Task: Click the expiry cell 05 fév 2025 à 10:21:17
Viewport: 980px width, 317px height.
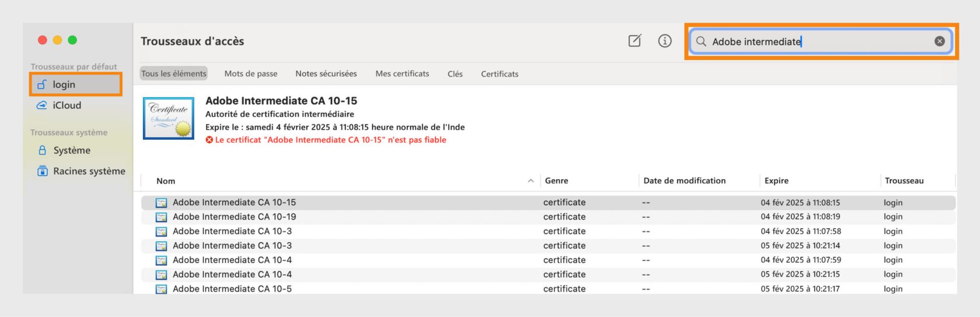Action: [800, 288]
